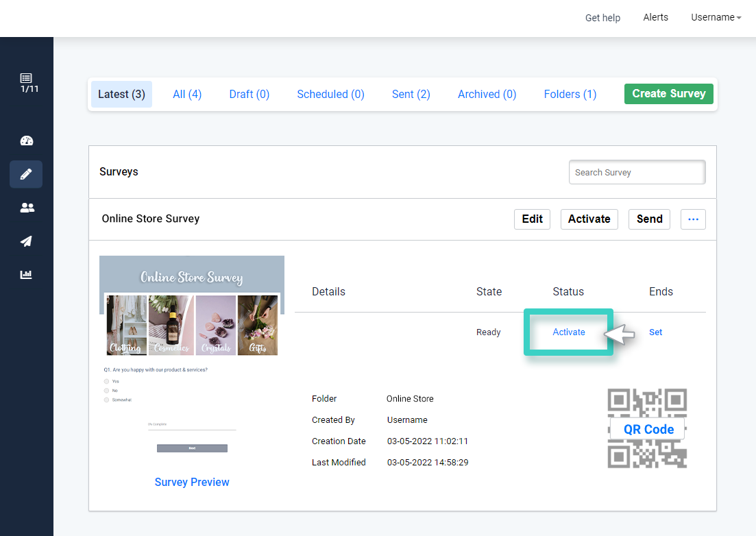Viewport: 756px width, 536px height.
Task: Click the Online Store Survey title text
Action: [150, 219]
